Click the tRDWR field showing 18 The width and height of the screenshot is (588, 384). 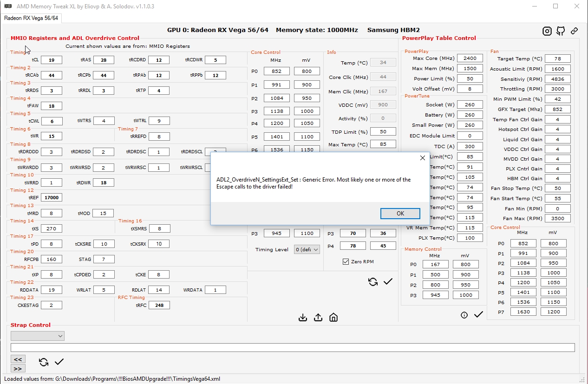pyautogui.click(x=103, y=182)
